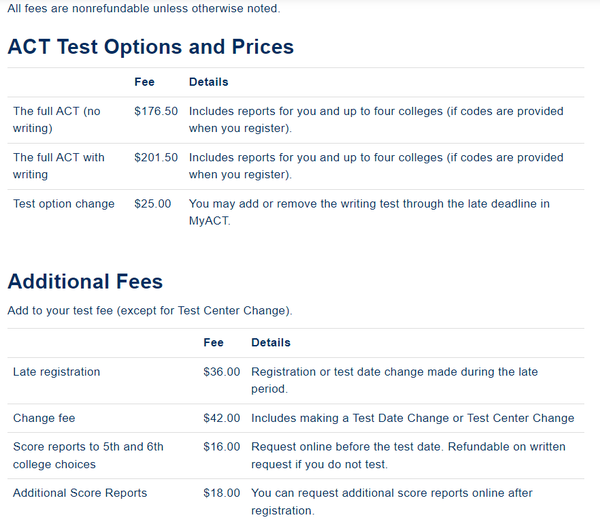Click the 'Test option change' row label

[63, 204]
